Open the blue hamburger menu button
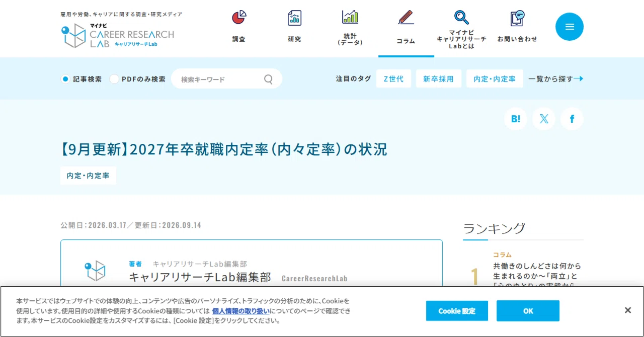The height and width of the screenshot is (337, 644). 570,27
